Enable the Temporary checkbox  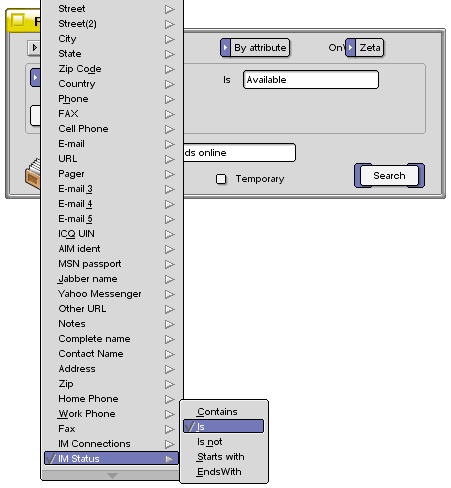pos(221,179)
